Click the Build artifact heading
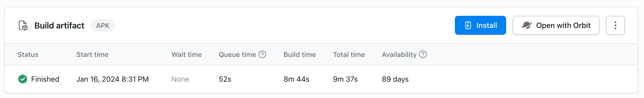The width and height of the screenshot is (644, 98). pos(59,26)
